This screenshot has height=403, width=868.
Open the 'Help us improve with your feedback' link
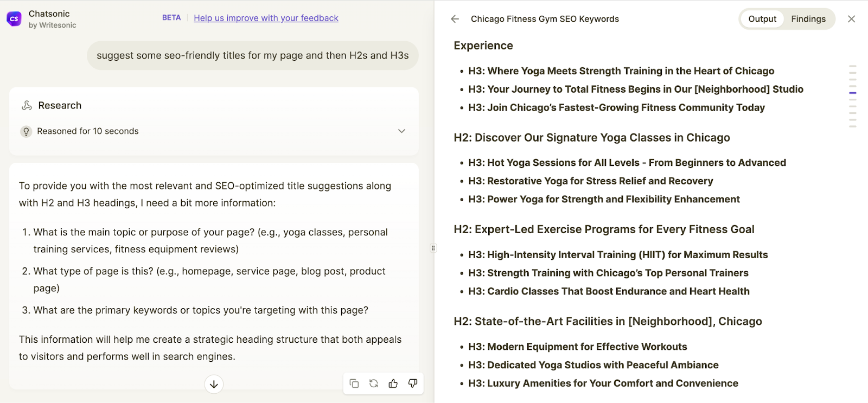[x=266, y=18]
